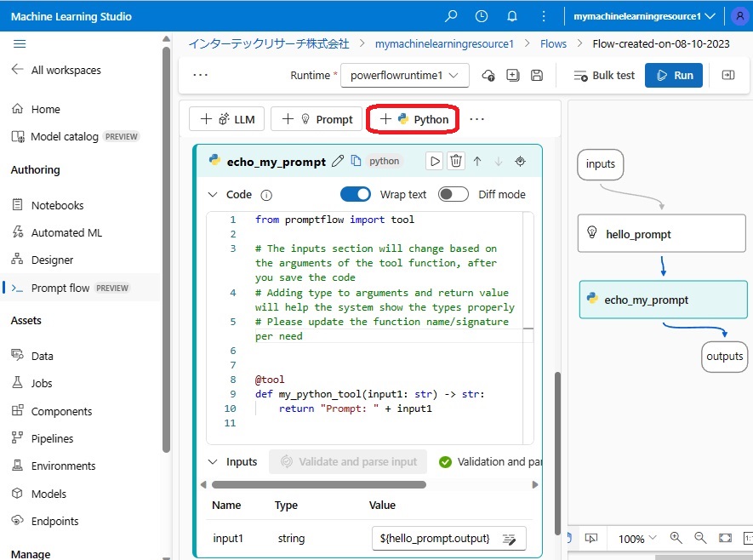
Task: Edit the input1 value field
Action: click(449, 539)
